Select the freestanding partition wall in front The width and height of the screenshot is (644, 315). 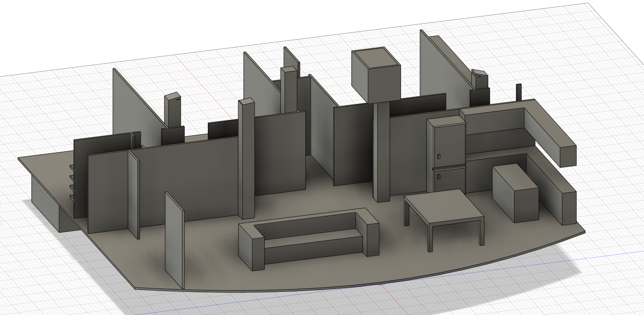[174, 240]
